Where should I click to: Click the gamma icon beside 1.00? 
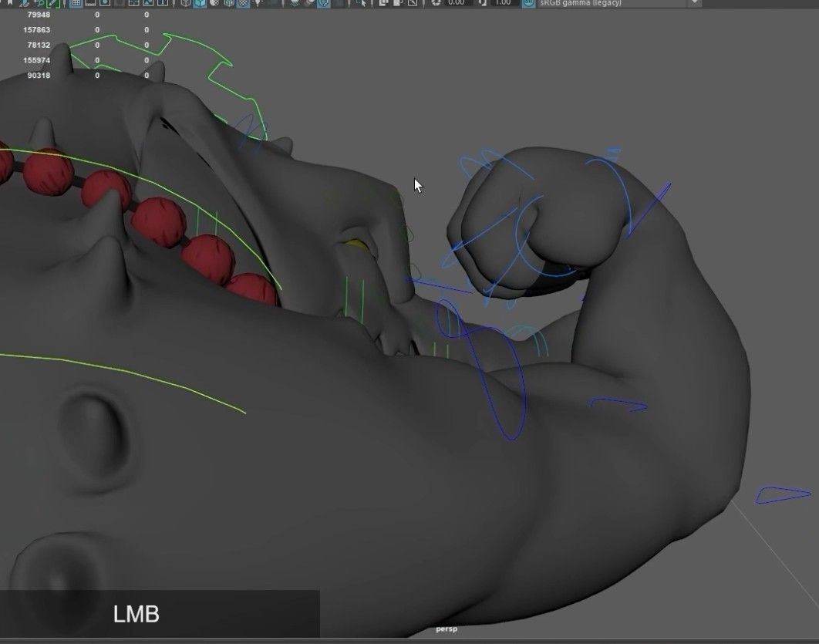483,2
